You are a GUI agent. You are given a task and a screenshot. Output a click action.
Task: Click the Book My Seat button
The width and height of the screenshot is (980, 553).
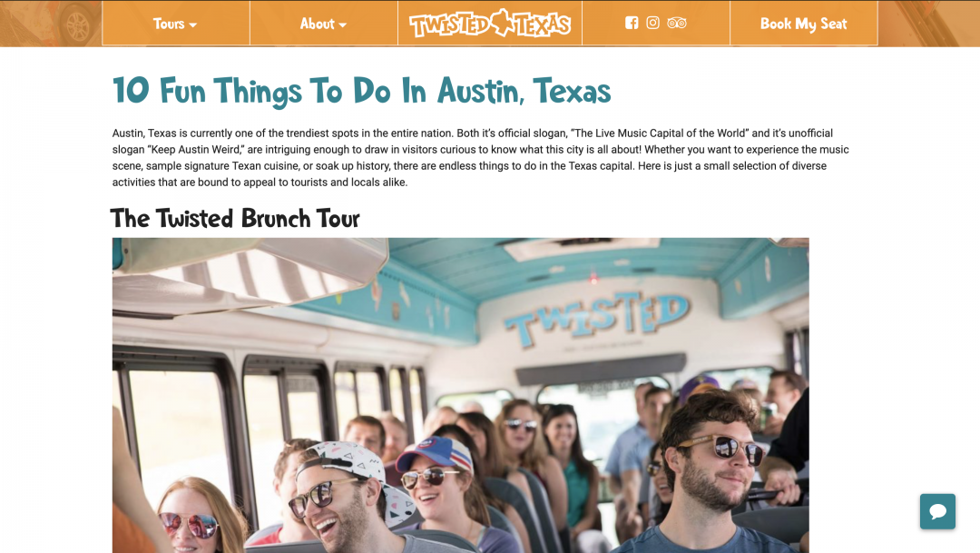tap(804, 24)
